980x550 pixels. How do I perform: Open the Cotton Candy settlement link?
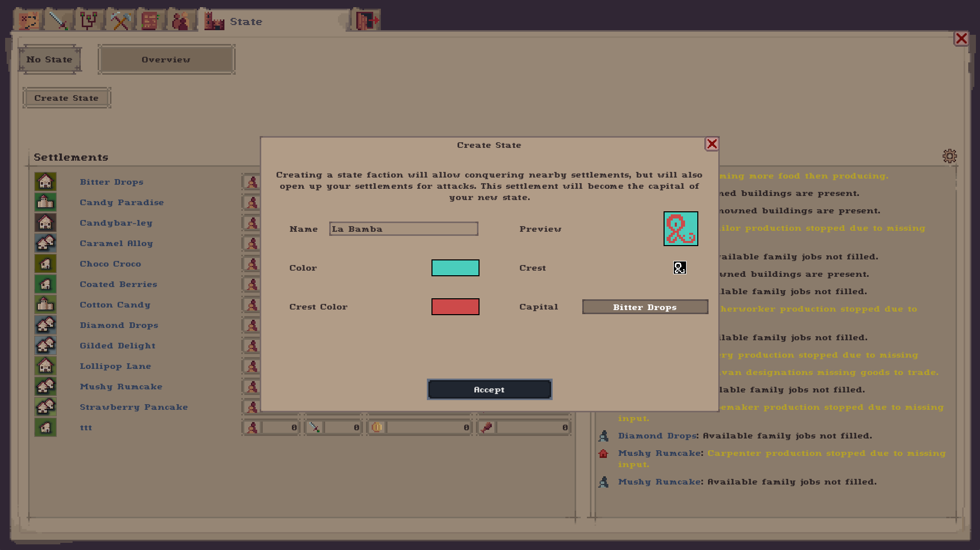(115, 305)
